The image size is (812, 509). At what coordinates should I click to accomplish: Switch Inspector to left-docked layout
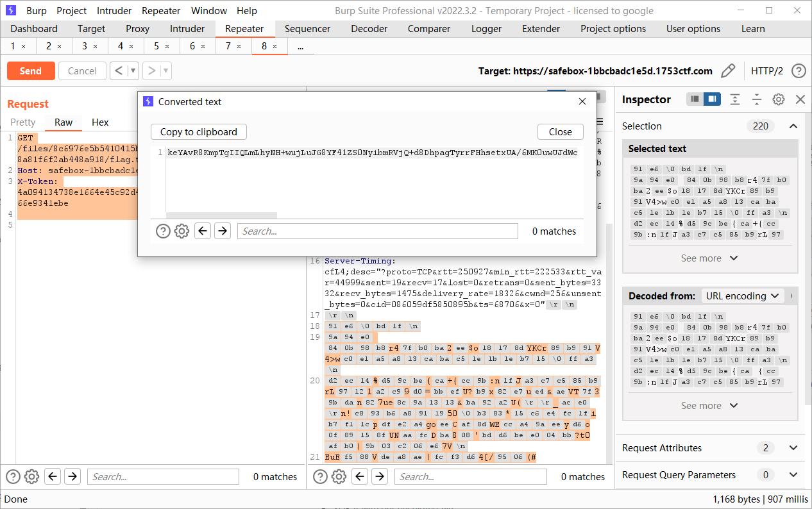pyautogui.click(x=695, y=99)
